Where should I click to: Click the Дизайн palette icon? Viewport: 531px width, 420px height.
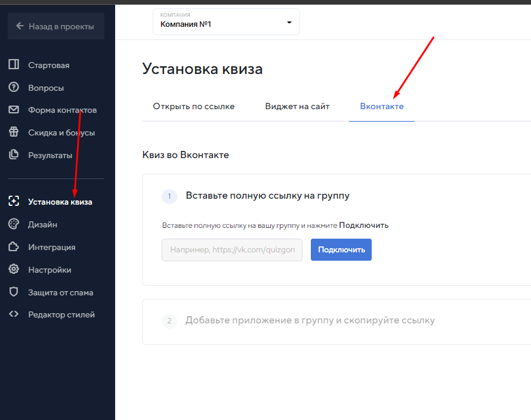pos(14,224)
